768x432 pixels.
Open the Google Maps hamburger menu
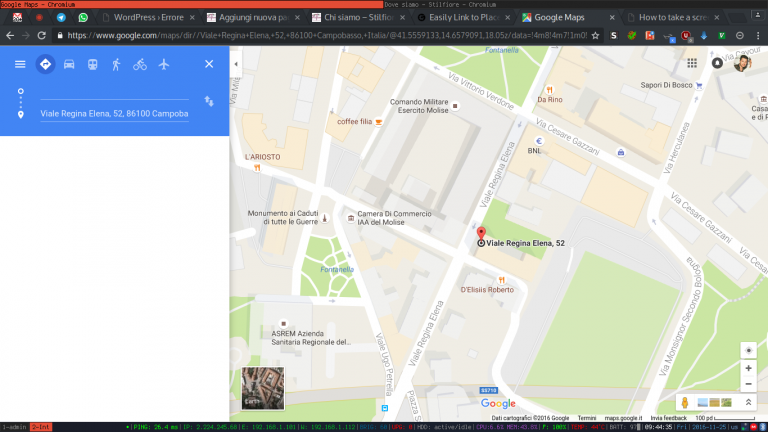pyautogui.click(x=20, y=64)
